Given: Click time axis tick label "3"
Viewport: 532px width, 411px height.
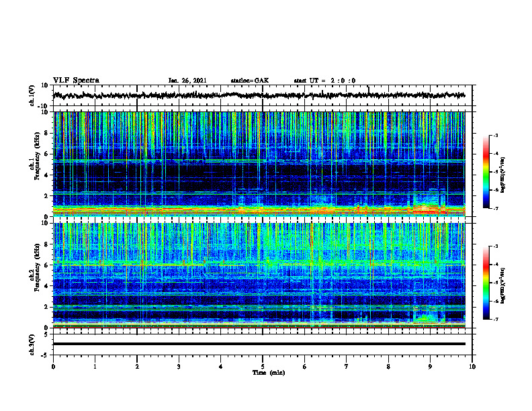Looking at the screenshot, I should click(179, 367).
